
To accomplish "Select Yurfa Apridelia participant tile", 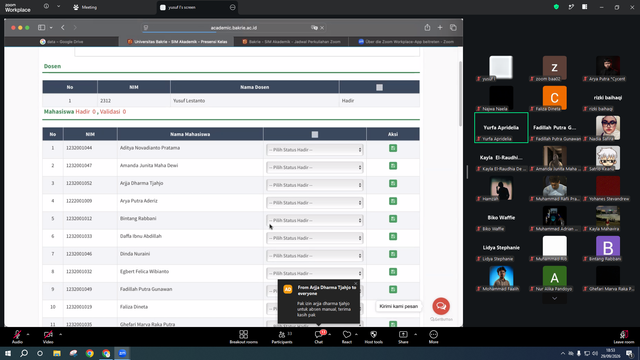I will point(501,128).
